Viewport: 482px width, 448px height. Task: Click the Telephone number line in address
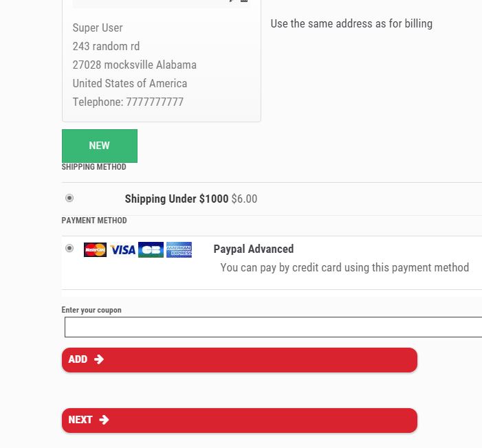128,102
